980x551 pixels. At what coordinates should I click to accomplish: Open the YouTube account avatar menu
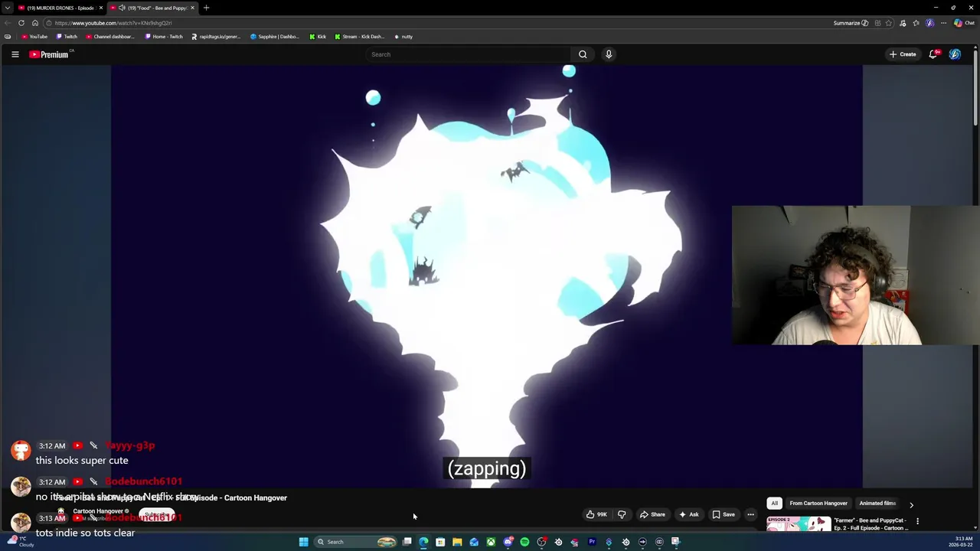pos(955,54)
